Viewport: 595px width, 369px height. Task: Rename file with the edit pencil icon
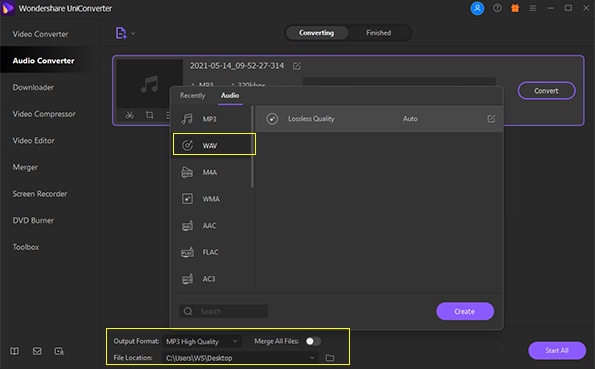pyautogui.click(x=297, y=66)
